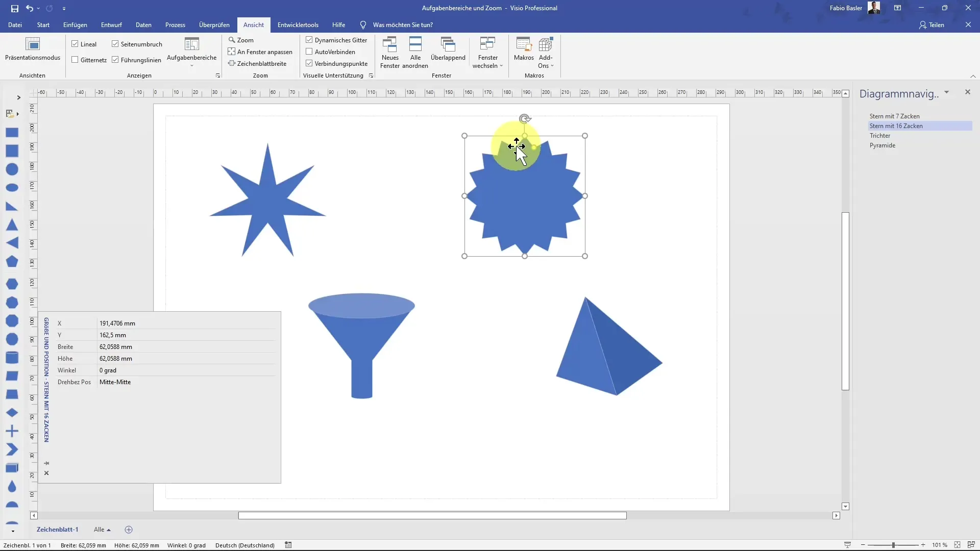Open the Datei tab
980x551 pixels.
pyautogui.click(x=15, y=24)
